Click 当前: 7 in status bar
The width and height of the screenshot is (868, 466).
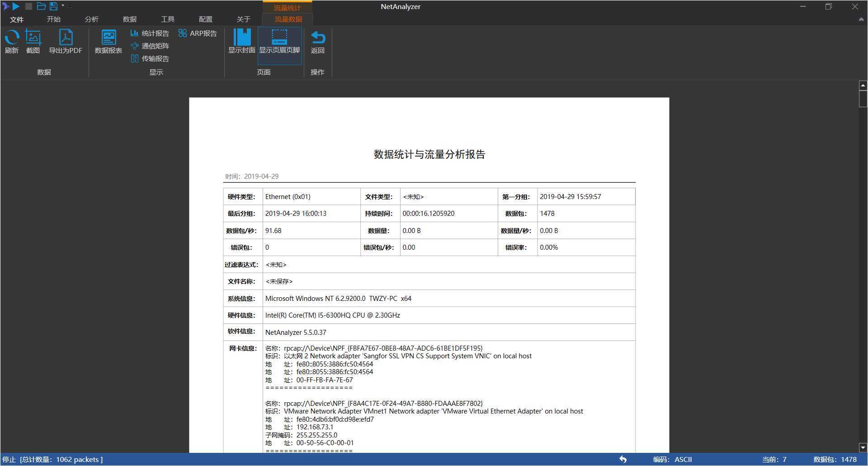click(774, 459)
